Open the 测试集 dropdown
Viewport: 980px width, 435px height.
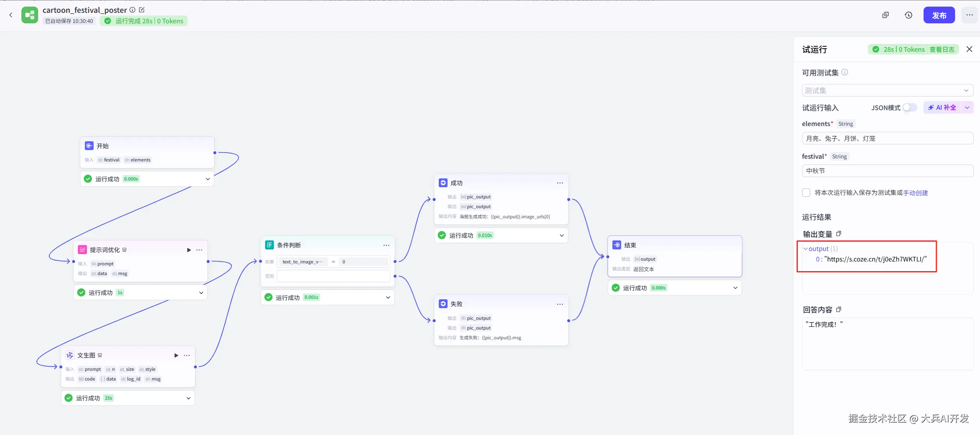tap(887, 90)
